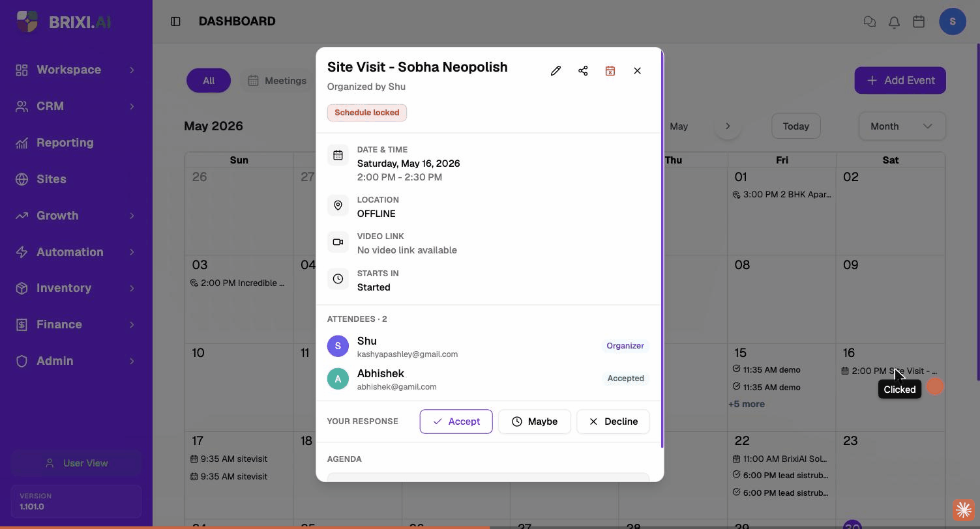This screenshot has height=529, width=980.
Task: Click the Workspace sidebar icon
Action: tap(22, 70)
